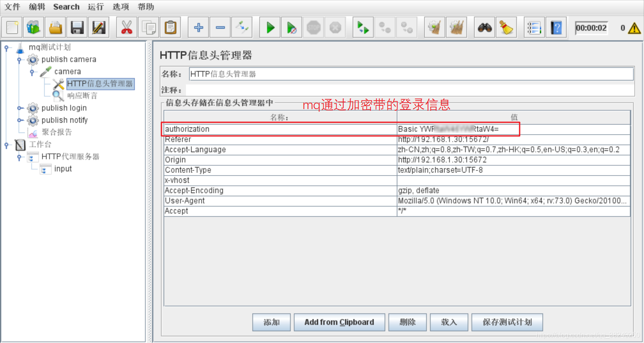The height and width of the screenshot is (343, 644).
Task: Open the Search menu
Action: coord(66,7)
